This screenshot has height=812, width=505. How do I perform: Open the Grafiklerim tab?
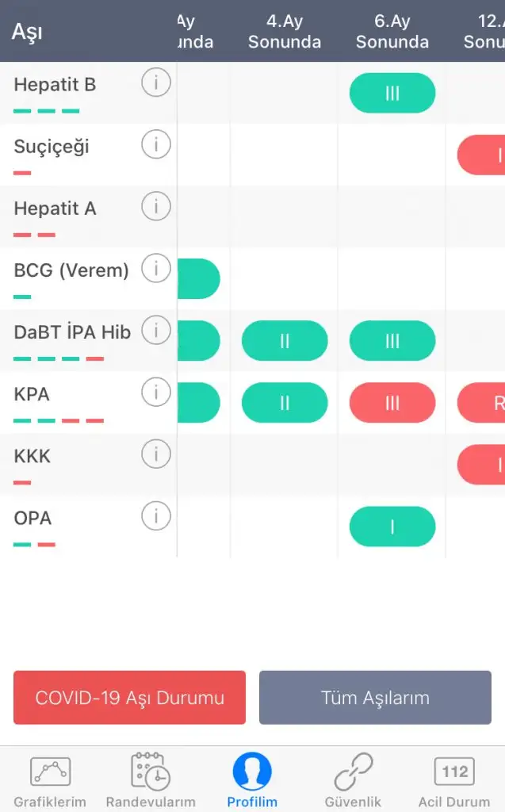click(x=50, y=780)
